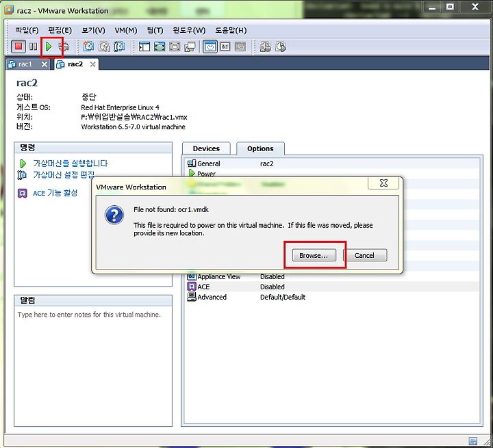Open the 편집(E) menu
This screenshot has width=493, height=448.
(x=60, y=30)
